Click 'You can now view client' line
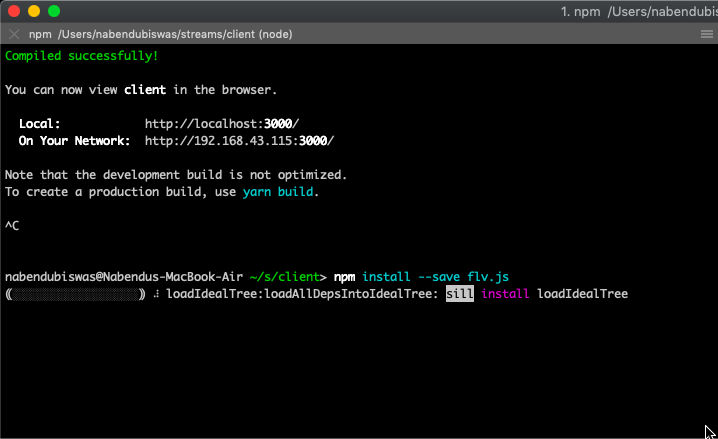 coord(141,90)
